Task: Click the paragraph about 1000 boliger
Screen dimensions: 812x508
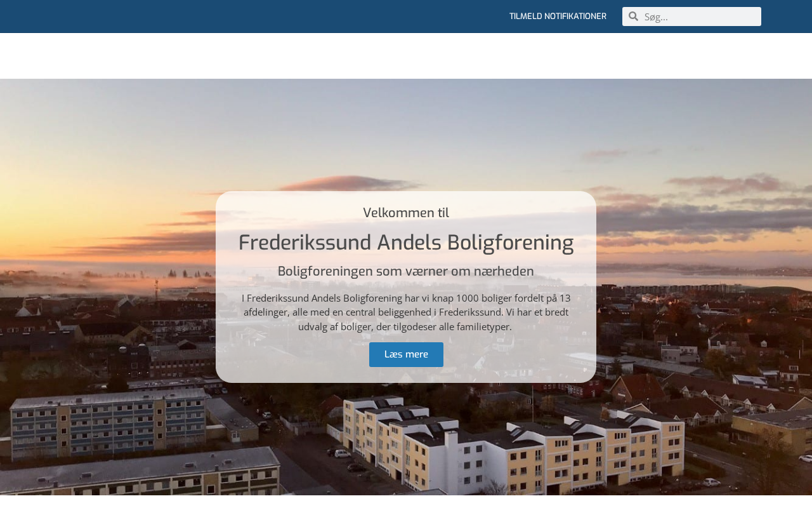Action: [x=406, y=312]
